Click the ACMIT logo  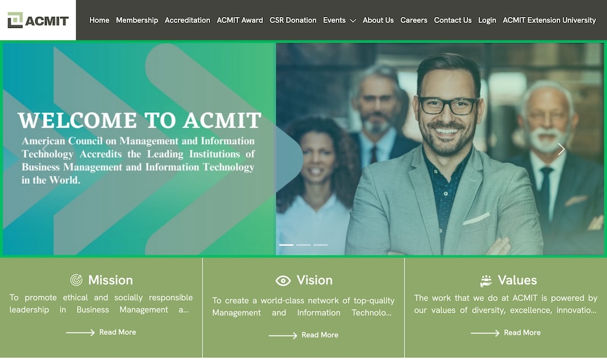tap(38, 20)
